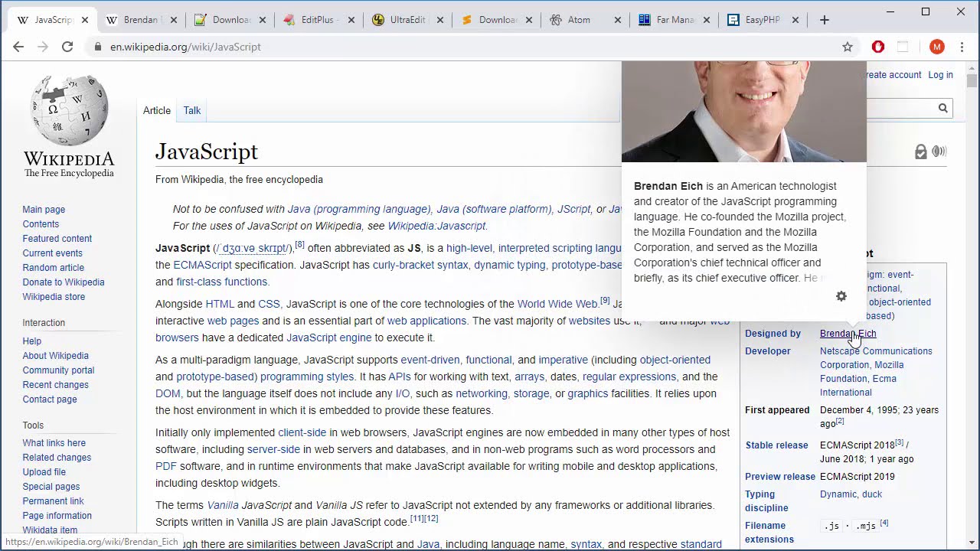Follow the JavaScript engine link

328,337
